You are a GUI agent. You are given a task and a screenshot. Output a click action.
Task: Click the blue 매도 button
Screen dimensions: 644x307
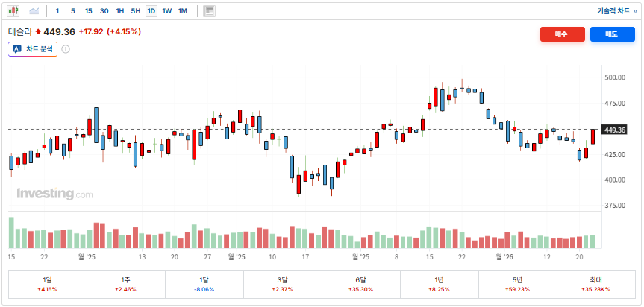point(613,34)
